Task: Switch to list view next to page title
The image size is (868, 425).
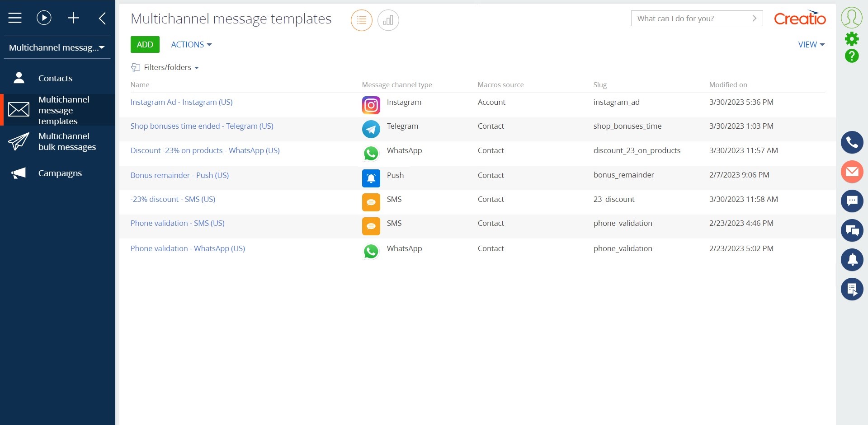Action: pyautogui.click(x=361, y=20)
